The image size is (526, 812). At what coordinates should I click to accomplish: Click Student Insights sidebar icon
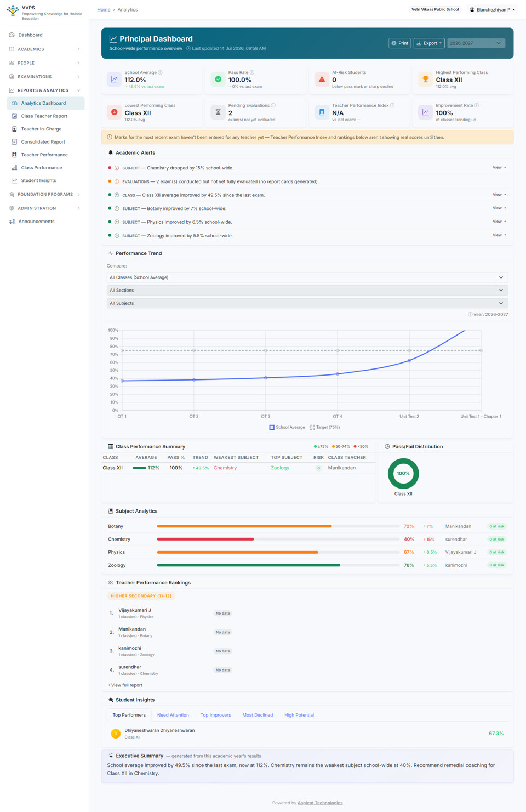click(14, 180)
